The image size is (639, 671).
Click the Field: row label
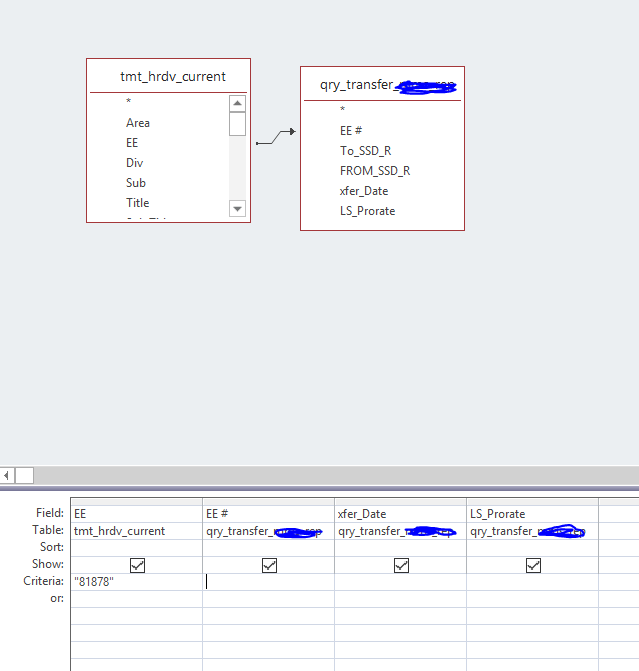[x=50, y=513]
